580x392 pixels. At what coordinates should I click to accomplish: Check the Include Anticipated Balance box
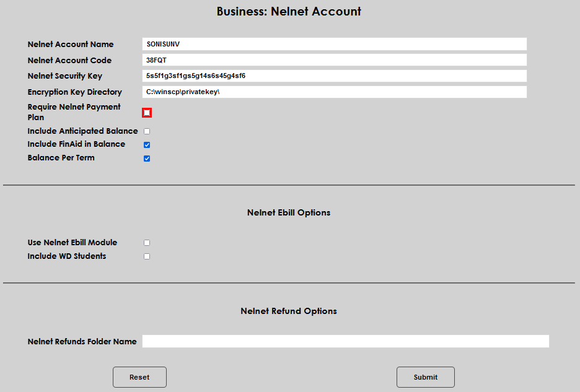click(x=147, y=131)
